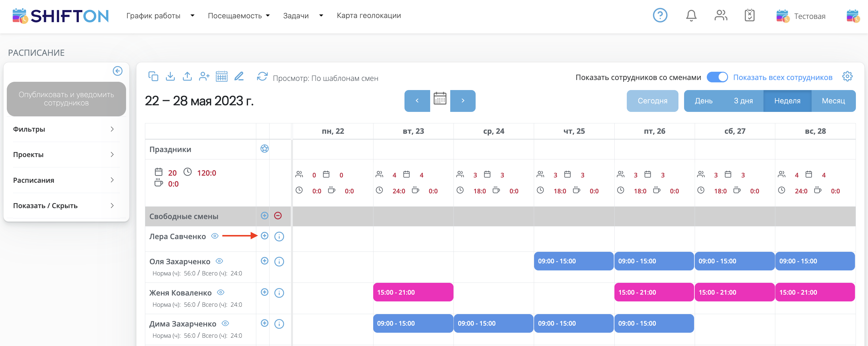The image size is (868, 346).
Task: Click the employee name Дима Захарченко
Action: tap(183, 324)
